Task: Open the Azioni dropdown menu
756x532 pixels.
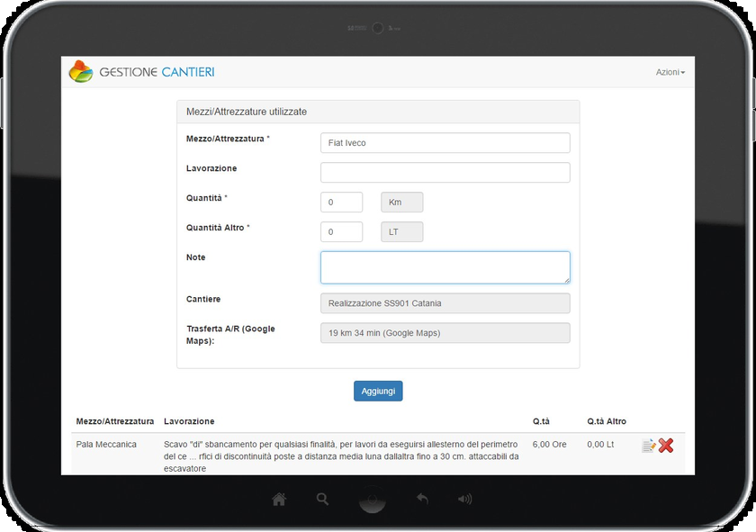Action: [x=670, y=72]
